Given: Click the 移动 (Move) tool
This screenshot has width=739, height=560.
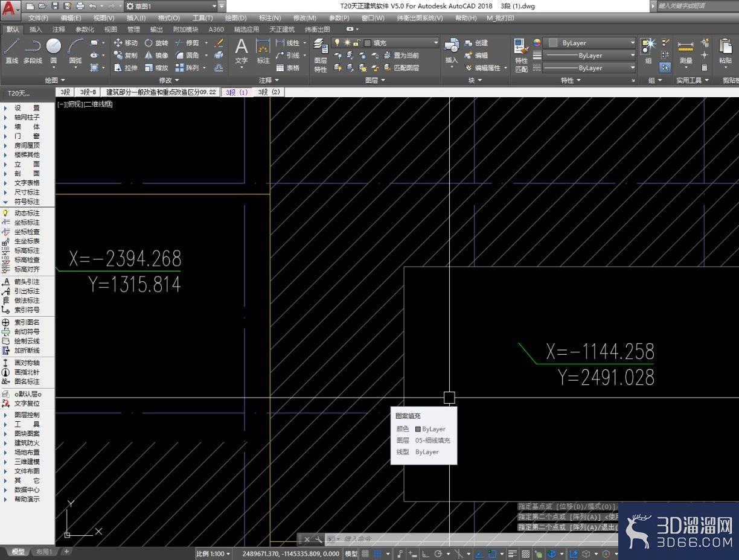Looking at the screenshot, I should (126, 43).
